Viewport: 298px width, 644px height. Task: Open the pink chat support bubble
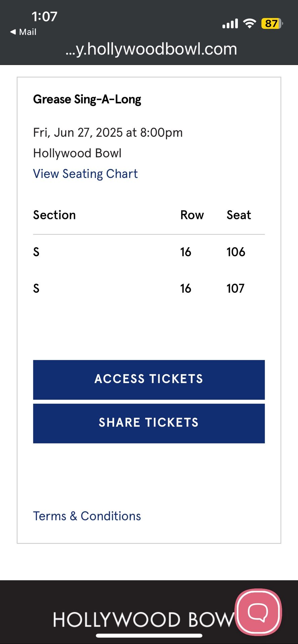point(258,612)
